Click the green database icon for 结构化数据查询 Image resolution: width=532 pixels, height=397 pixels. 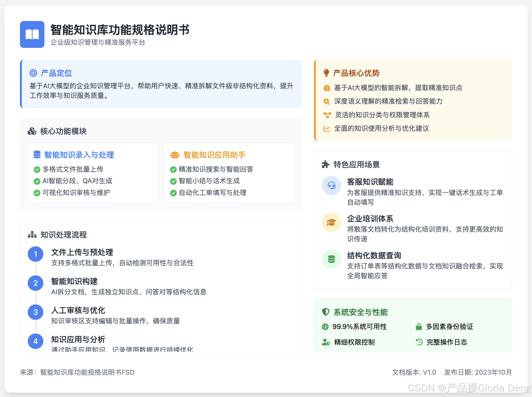(331, 259)
